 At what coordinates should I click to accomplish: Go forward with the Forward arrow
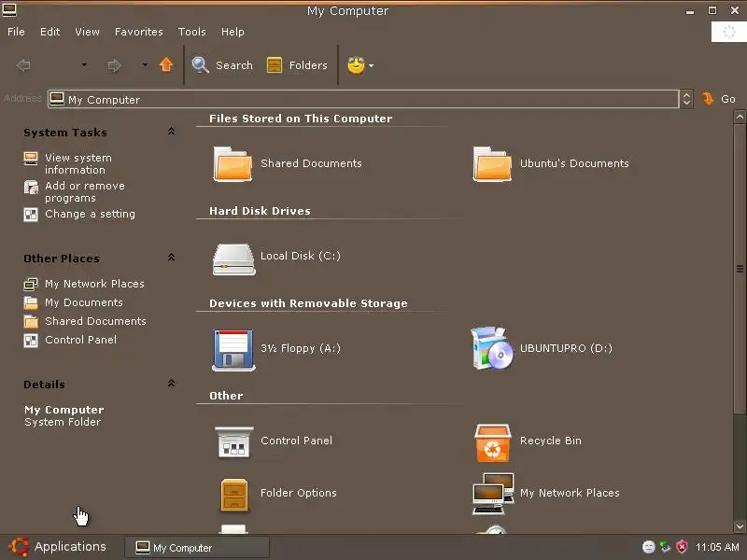[x=114, y=65]
